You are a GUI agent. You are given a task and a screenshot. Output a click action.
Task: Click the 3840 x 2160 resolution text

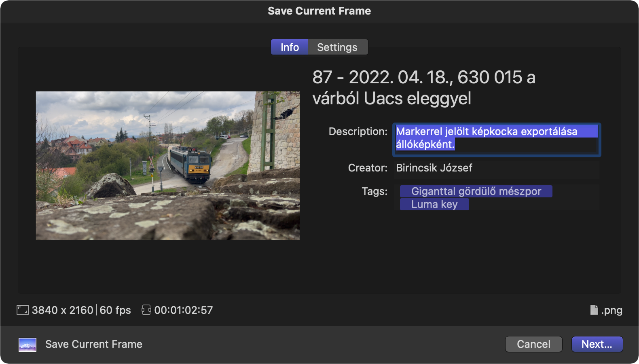(63, 310)
